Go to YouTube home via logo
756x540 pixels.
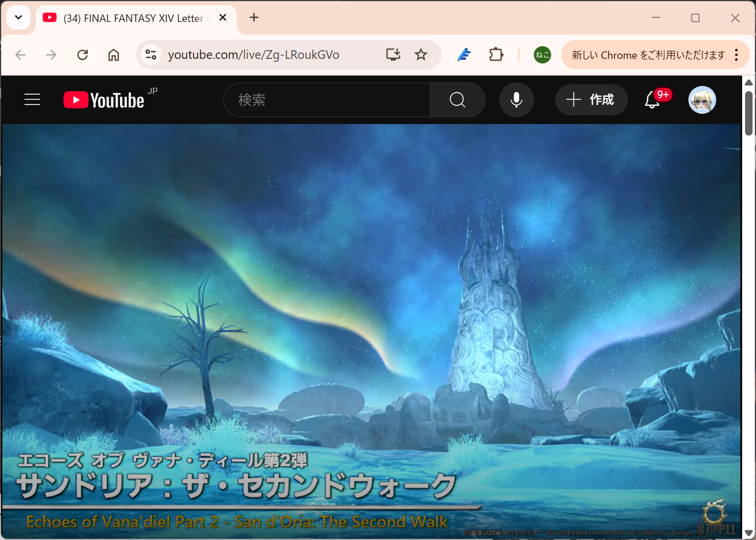[x=104, y=100]
